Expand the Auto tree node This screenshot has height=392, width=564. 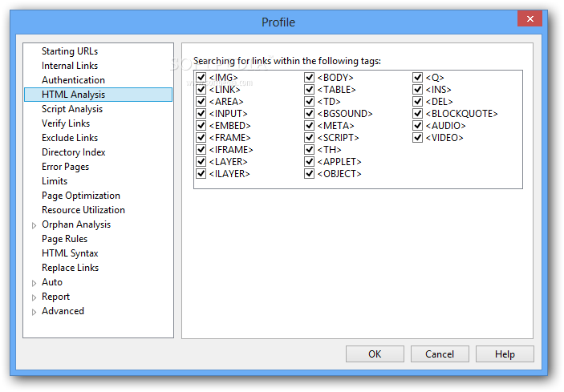click(34, 283)
